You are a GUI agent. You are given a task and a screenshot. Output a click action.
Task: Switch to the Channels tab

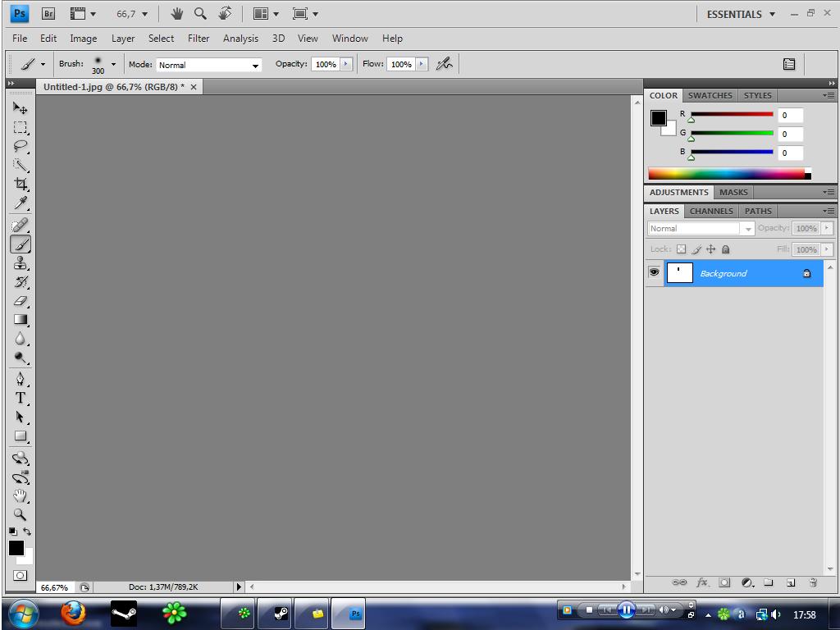[x=711, y=211]
